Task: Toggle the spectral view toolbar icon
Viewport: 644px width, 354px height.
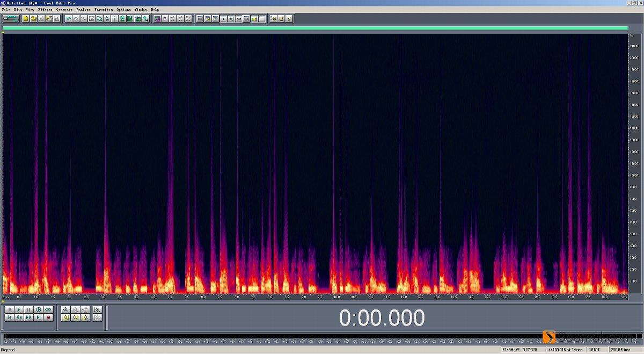Action: [x=157, y=19]
